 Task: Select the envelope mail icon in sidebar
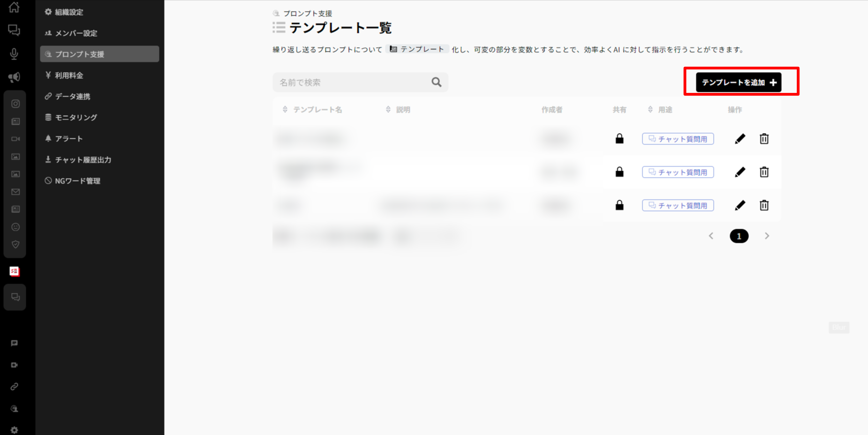click(x=15, y=192)
